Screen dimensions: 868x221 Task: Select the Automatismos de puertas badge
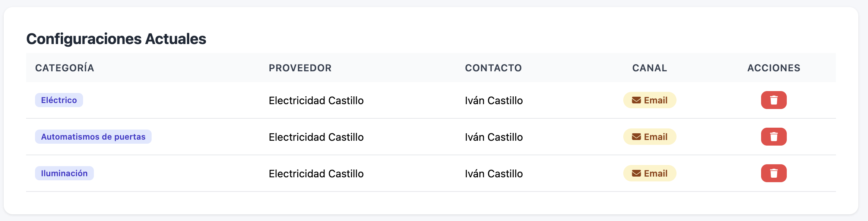tap(93, 137)
